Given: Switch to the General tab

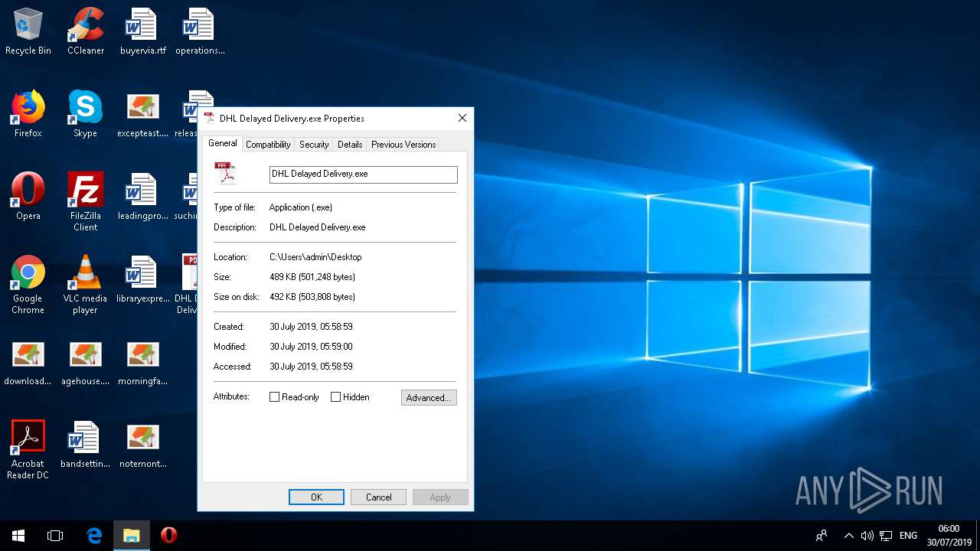Looking at the screenshot, I should pyautogui.click(x=223, y=143).
